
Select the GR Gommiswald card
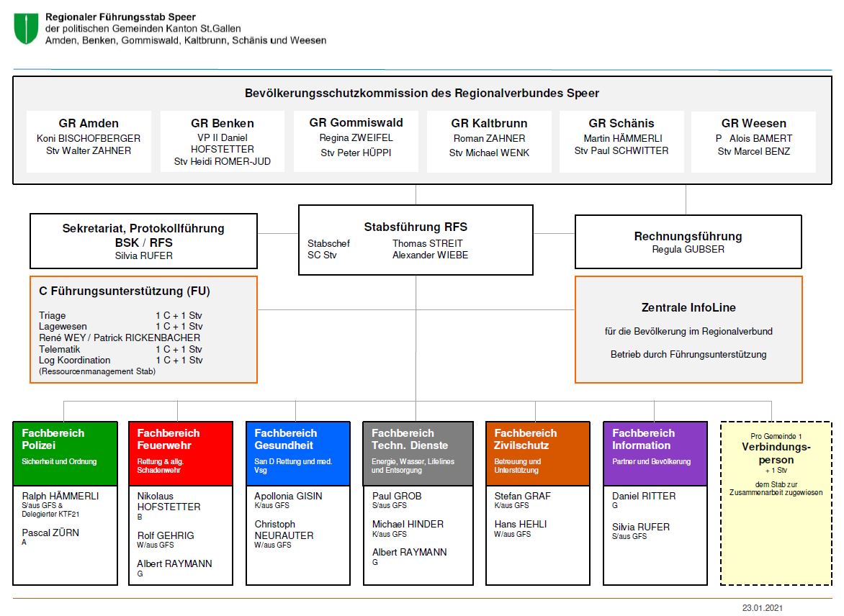click(356, 141)
